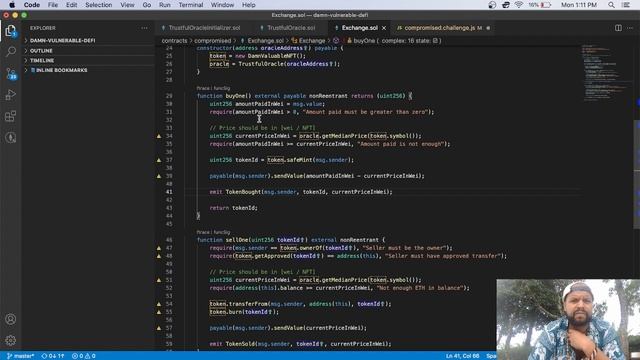
Task: Open the Go menu
Action: tap(147, 5)
